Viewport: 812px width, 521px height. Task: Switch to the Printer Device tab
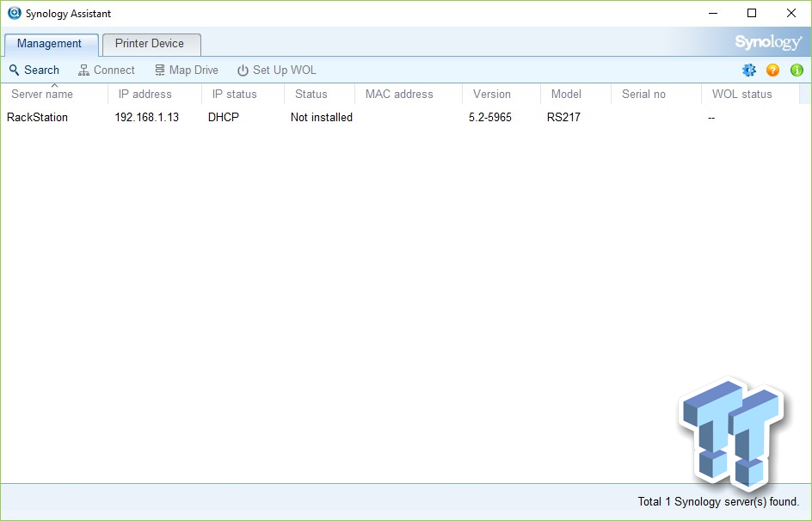tap(150, 44)
